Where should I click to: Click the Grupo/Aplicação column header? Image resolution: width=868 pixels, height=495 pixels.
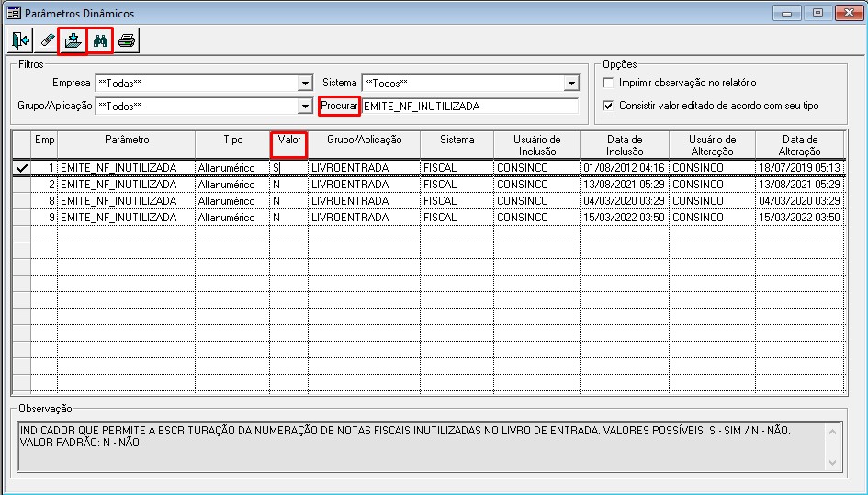365,145
